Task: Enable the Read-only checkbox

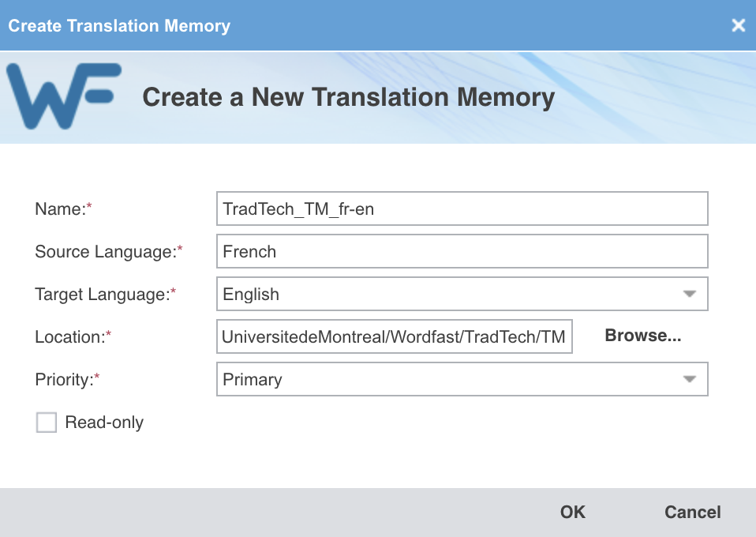Action: [x=47, y=422]
